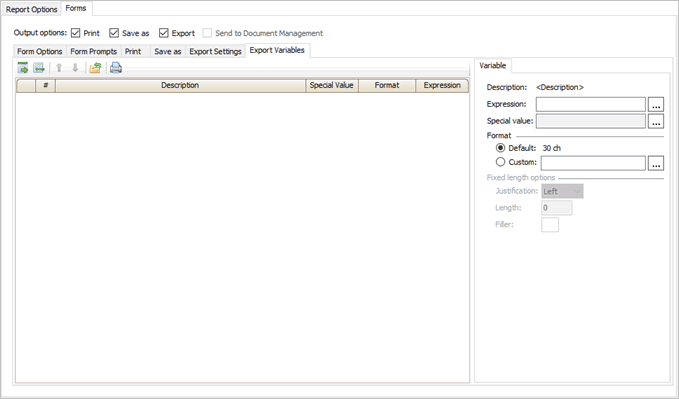Viewport: 679px width, 399px height.
Task: Click the Special value input field
Action: pyautogui.click(x=591, y=121)
